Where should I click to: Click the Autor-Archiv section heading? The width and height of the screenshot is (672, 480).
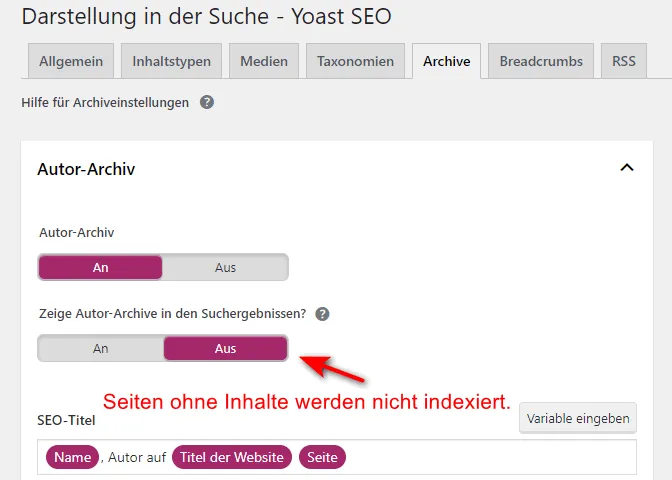(x=86, y=169)
